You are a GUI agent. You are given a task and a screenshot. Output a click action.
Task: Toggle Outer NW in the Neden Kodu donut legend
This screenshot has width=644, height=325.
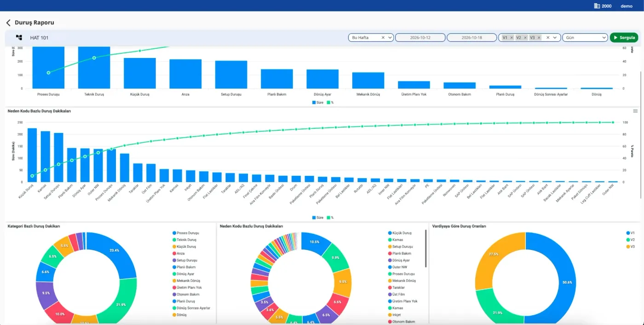pos(398,267)
